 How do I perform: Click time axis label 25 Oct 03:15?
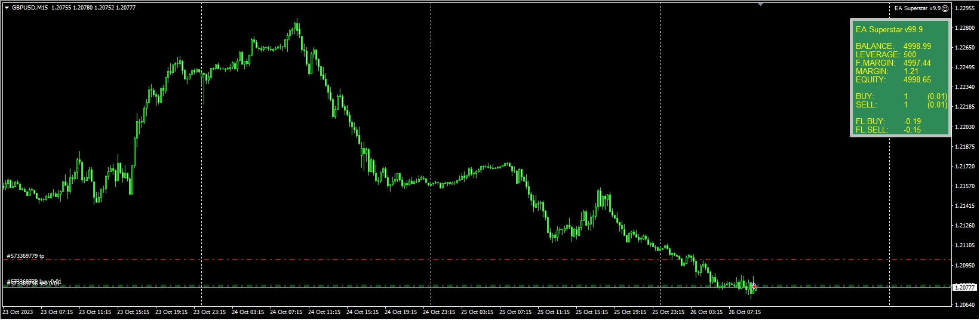tap(477, 312)
